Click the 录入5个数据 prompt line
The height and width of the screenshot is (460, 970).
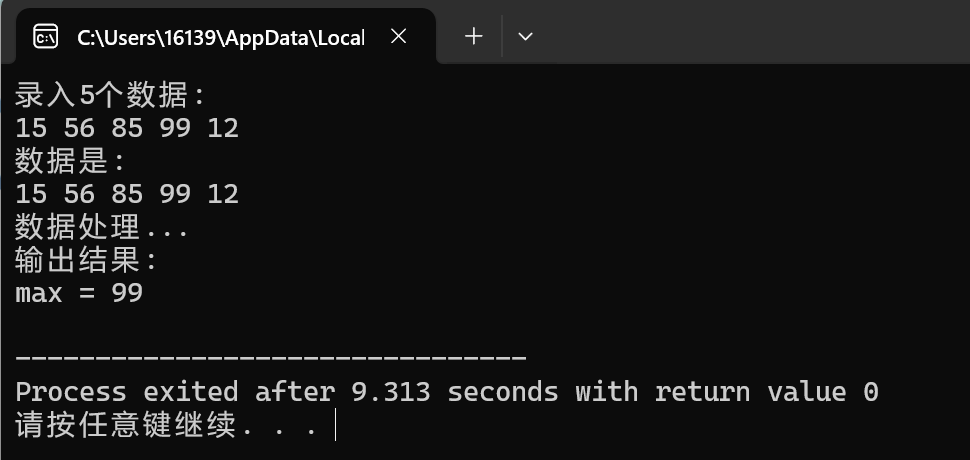pos(109,96)
